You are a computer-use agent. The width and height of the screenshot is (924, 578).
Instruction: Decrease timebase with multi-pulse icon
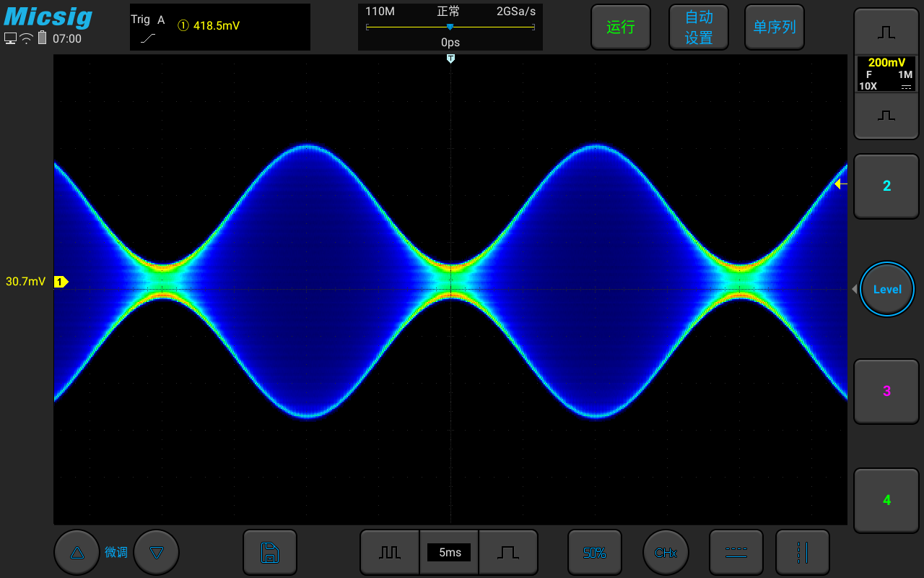pos(390,553)
